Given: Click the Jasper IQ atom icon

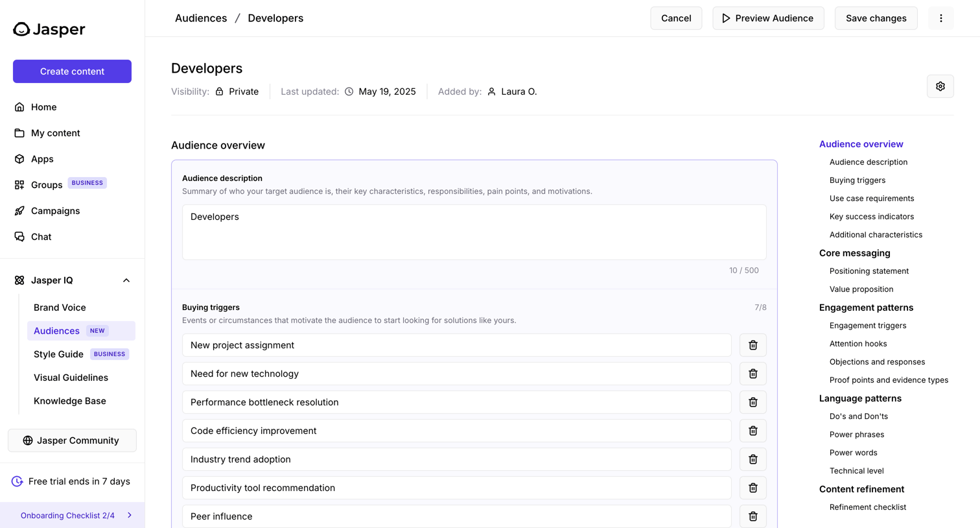Looking at the screenshot, I should point(19,280).
